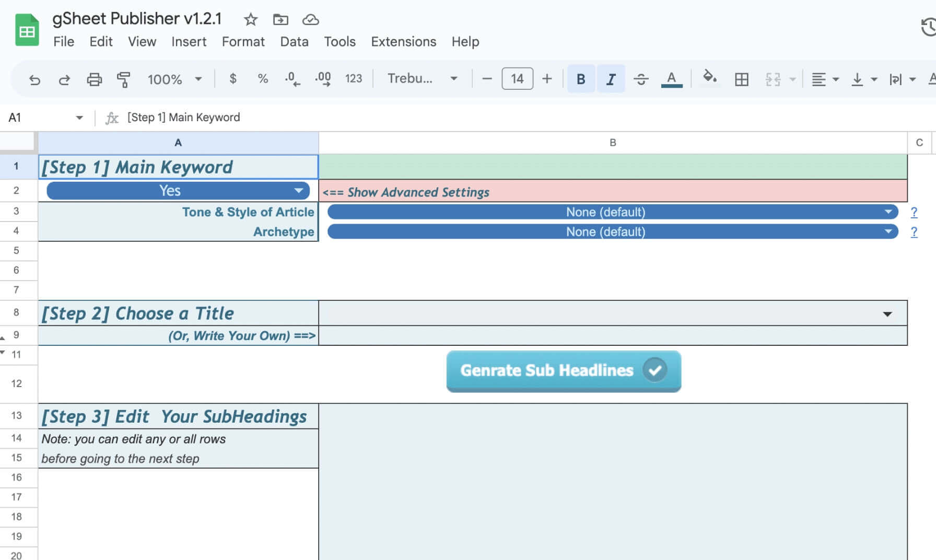Open the Extensions menu
The width and height of the screenshot is (936, 560).
click(x=403, y=42)
